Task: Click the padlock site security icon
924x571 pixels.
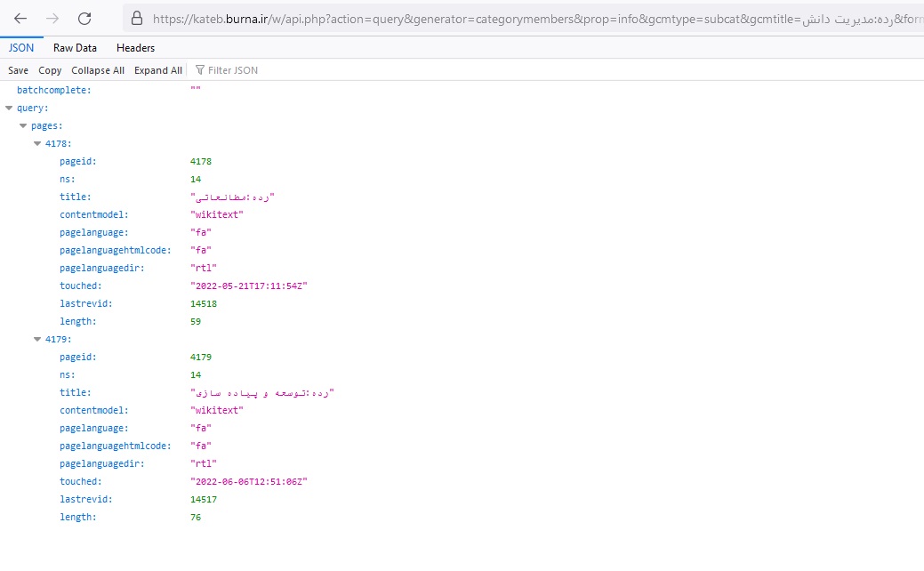Action: 136,18
